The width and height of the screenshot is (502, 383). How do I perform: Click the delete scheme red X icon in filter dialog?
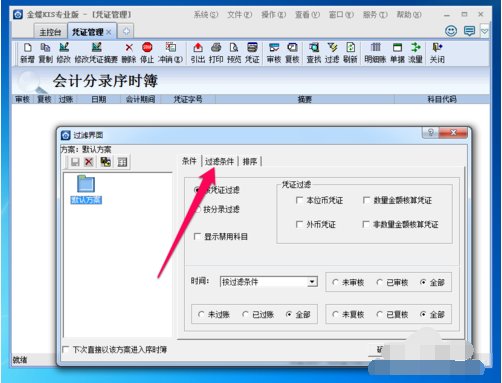pyautogui.click(x=89, y=162)
